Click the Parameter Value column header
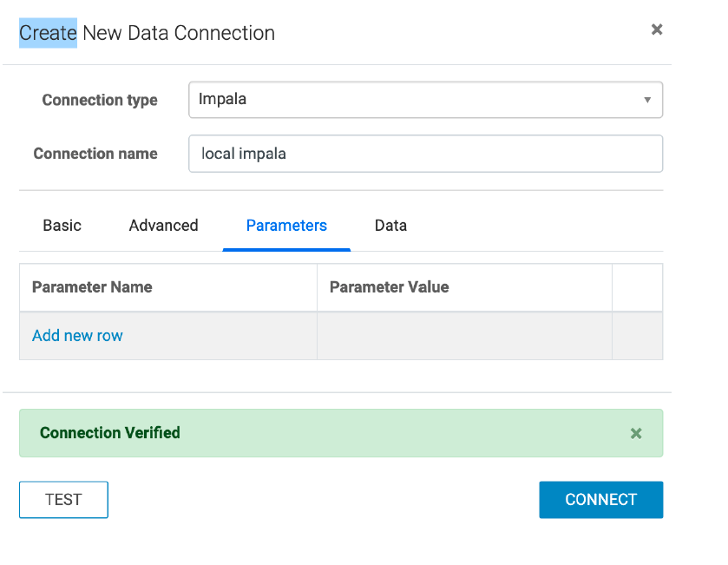Image resolution: width=728 pixels, height=565 pixels. pyautogui.click(x=390, y=287)
